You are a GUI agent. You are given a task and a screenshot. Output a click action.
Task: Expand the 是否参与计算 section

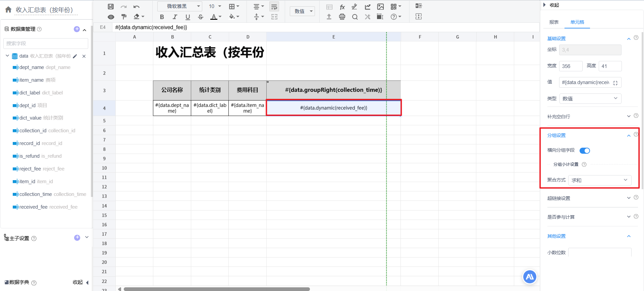629,217
